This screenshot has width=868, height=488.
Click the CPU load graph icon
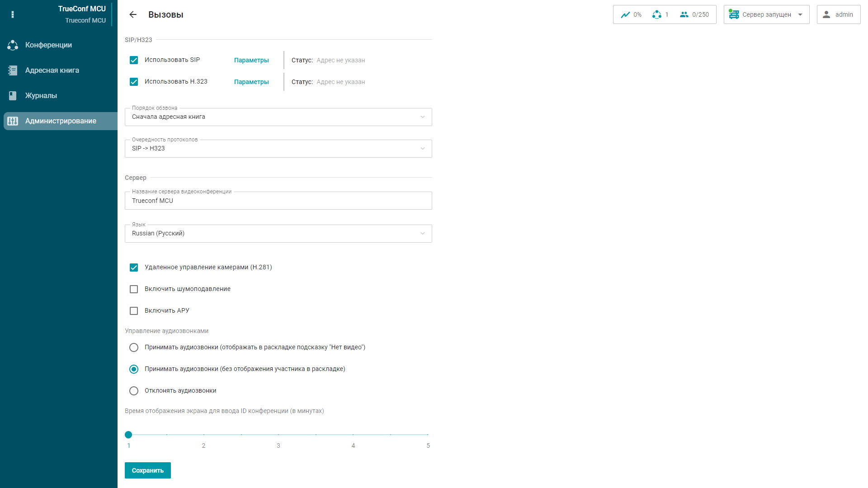click(x=625, y=15)
